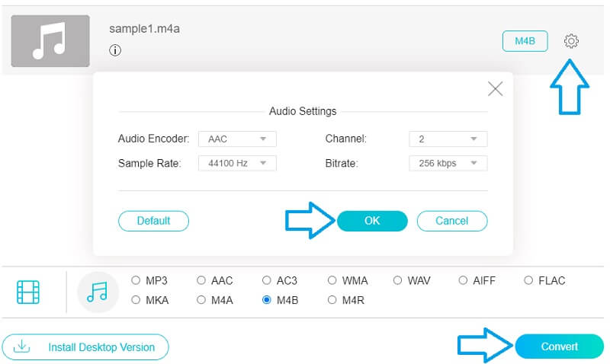Viewport: 610px width, 364px height.
Task: Expand the Audio Encoder dropdown
Action: (x=237, y=139)
